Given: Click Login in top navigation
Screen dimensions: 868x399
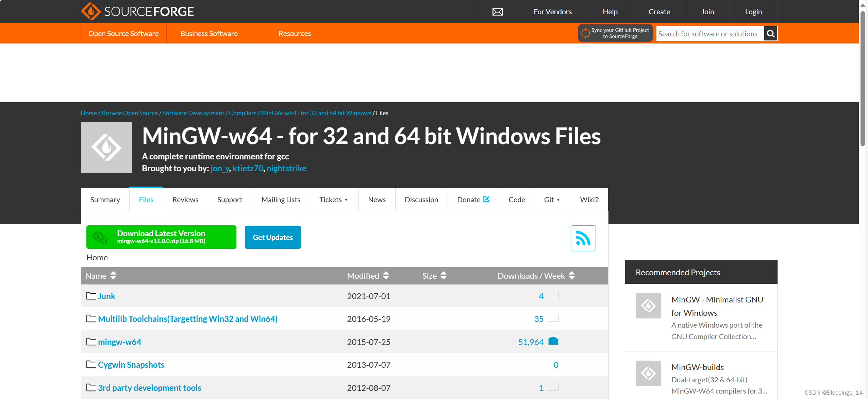Looking at the screenshot, I should tap(753, 12).
